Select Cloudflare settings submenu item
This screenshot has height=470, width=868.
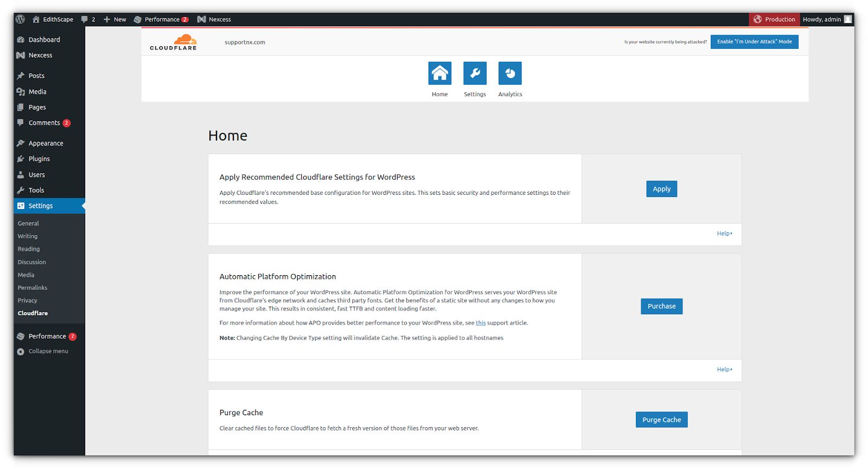33,313
